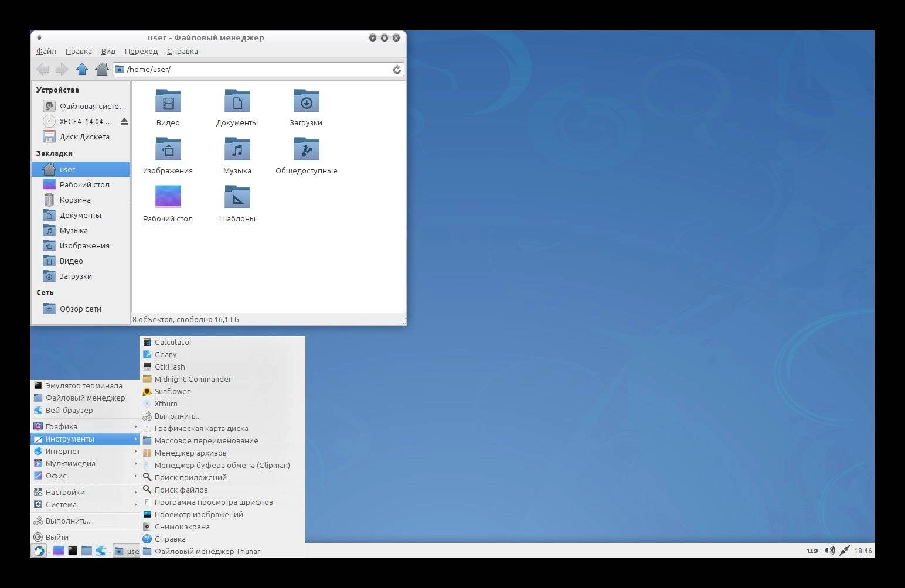Open the Файловая система device
Screen dimensions: 905x588
(x=81, y=106)
